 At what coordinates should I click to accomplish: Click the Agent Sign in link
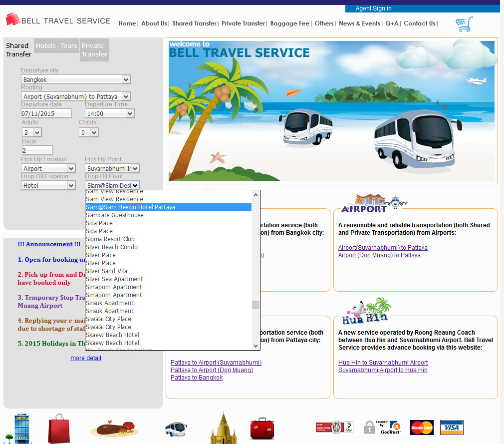(373, 8)
